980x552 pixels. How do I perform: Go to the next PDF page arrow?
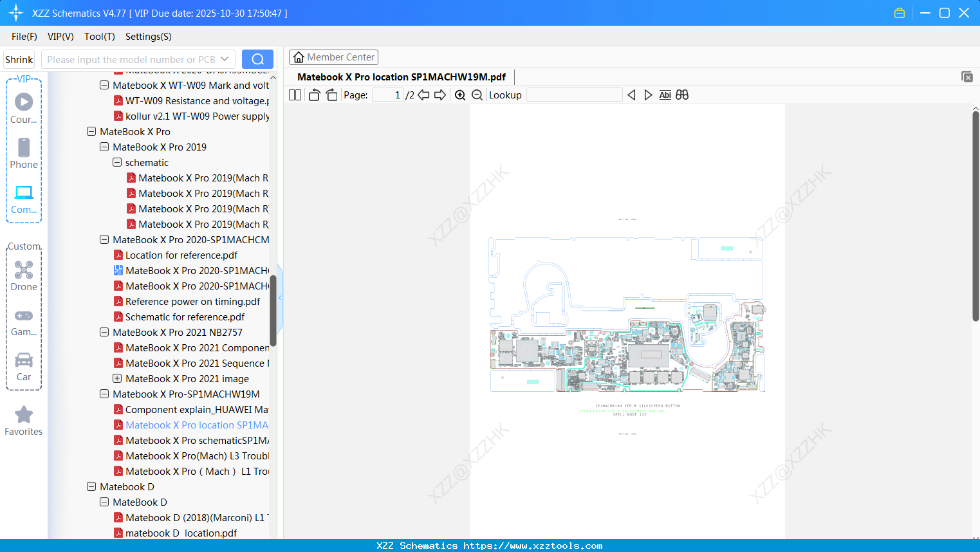point(440,95)
